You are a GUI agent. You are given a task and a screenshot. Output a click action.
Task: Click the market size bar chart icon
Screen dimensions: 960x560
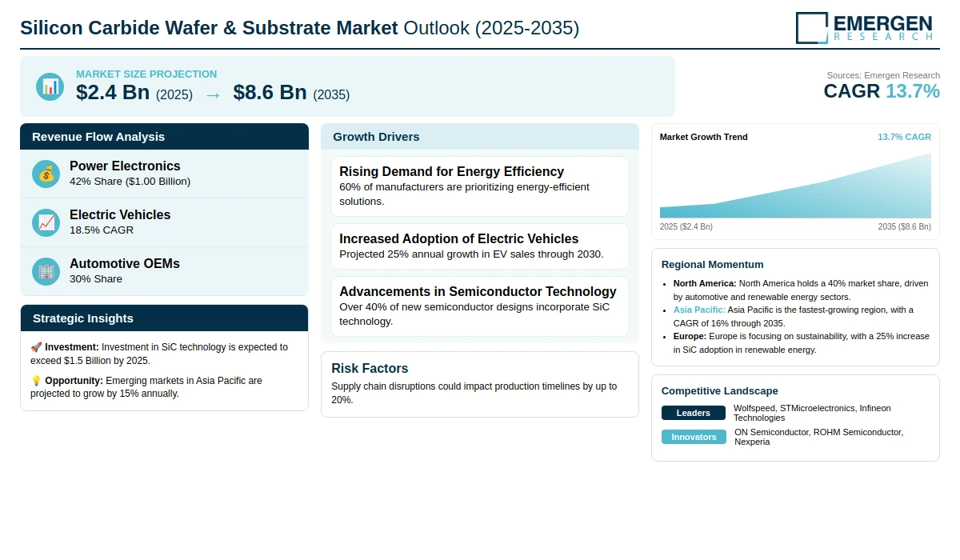50,86
